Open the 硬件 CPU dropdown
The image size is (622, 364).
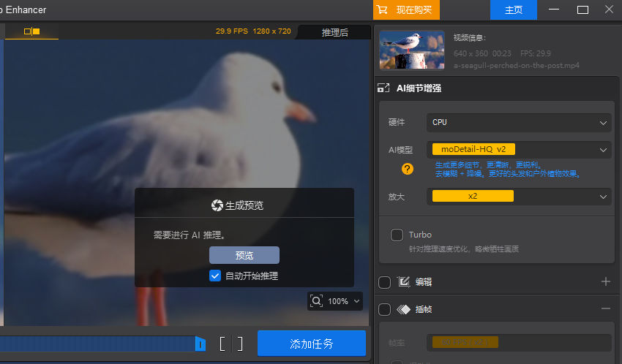(x=519, y=122)
